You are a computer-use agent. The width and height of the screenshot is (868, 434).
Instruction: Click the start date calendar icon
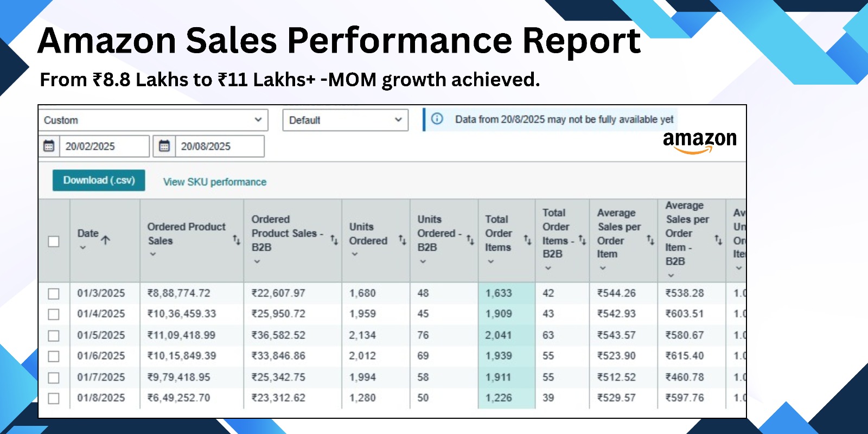49,146
